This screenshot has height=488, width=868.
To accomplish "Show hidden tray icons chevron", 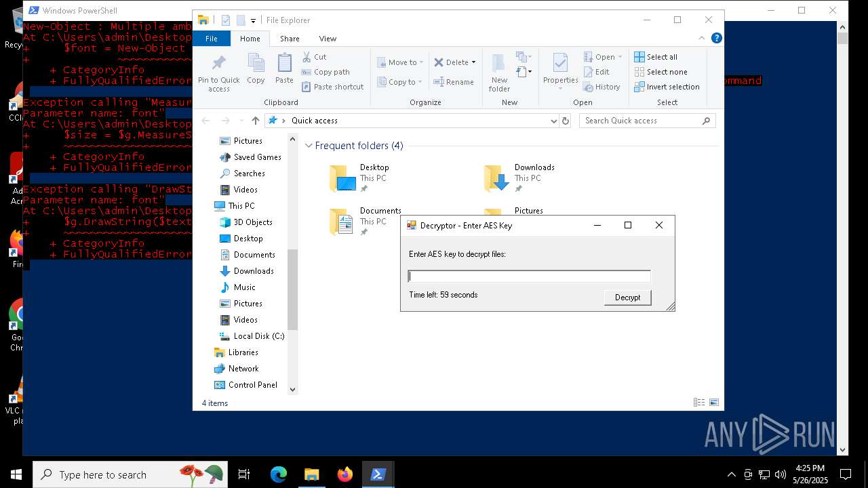I will (x=731, y=474).
